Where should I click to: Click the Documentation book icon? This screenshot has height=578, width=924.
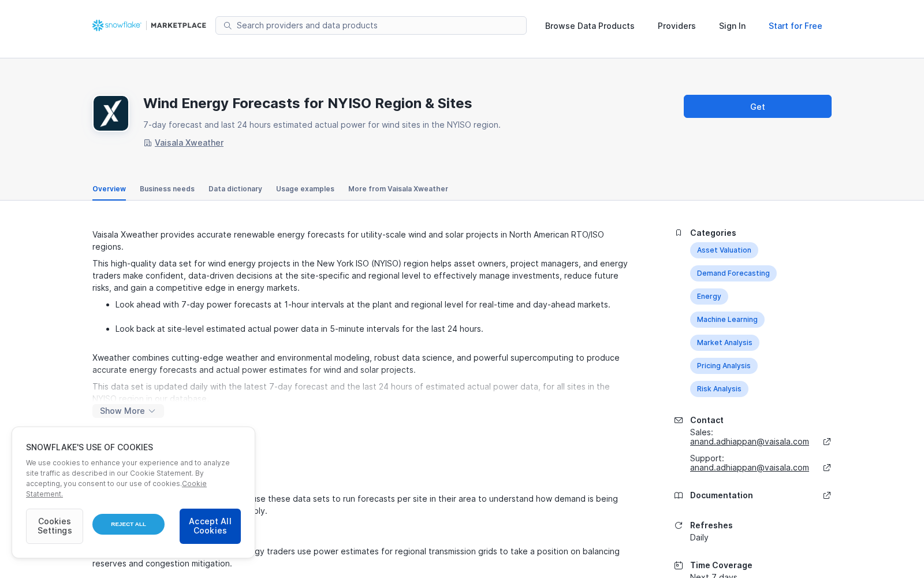click(679, 495)
